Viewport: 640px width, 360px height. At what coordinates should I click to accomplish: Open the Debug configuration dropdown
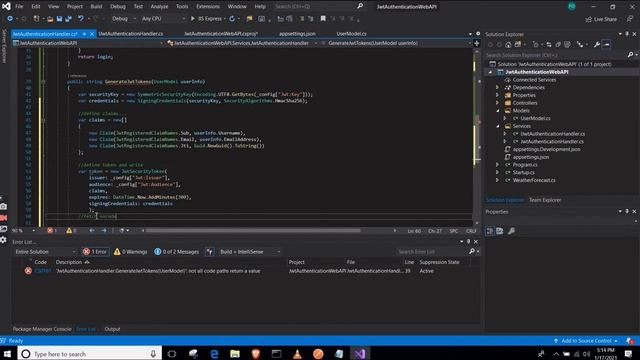click(x=123, y=19)
